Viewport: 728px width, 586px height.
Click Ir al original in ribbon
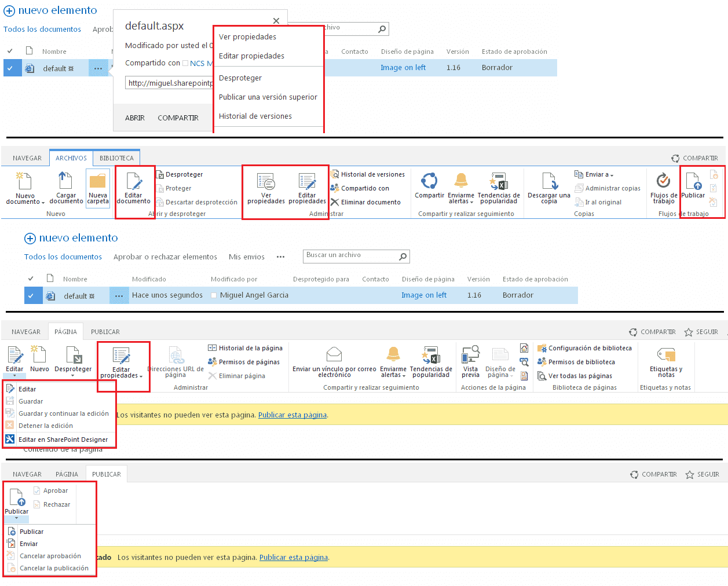coord(598,202)
